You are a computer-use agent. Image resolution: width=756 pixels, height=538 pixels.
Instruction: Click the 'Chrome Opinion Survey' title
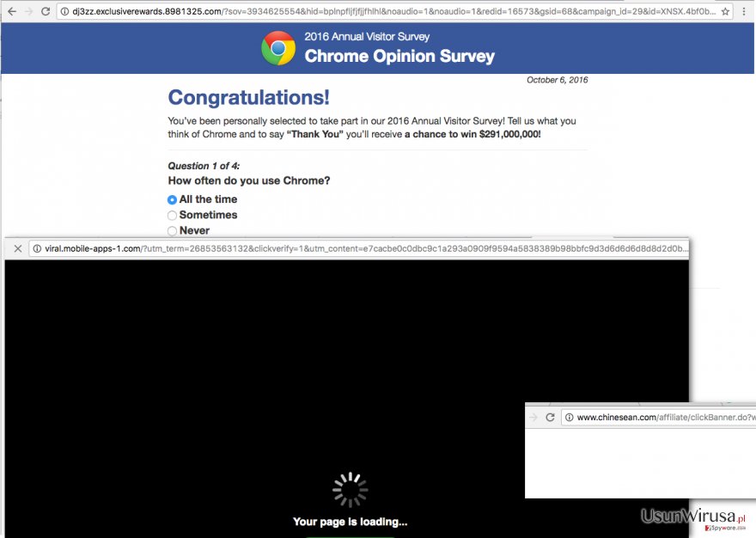399,56
